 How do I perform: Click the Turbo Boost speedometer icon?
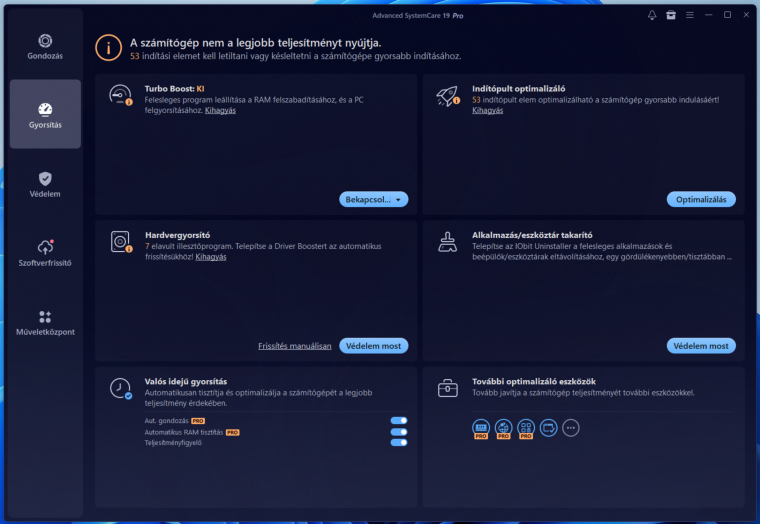120,96
